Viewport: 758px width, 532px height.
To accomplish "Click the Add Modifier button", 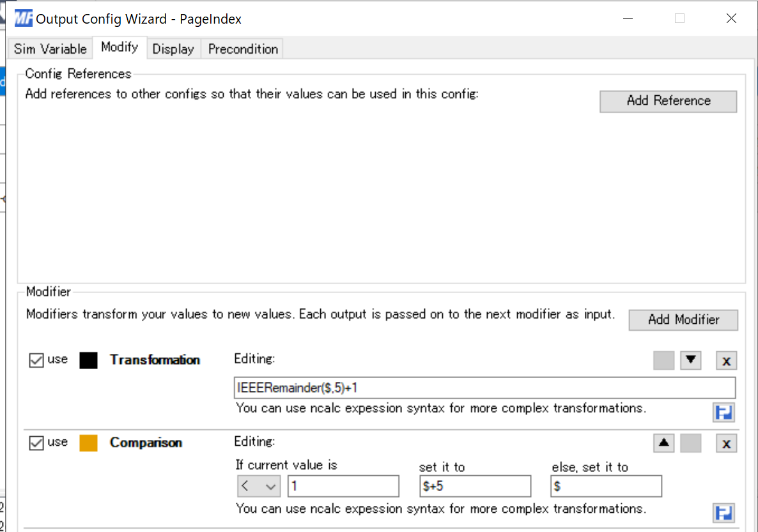I will 683,320.
